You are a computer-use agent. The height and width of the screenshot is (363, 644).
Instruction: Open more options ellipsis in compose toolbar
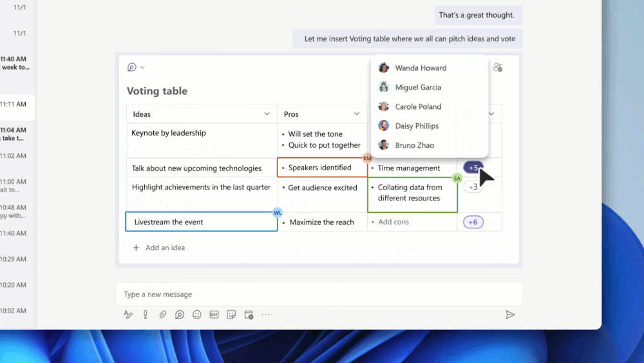tap(265, 315)
